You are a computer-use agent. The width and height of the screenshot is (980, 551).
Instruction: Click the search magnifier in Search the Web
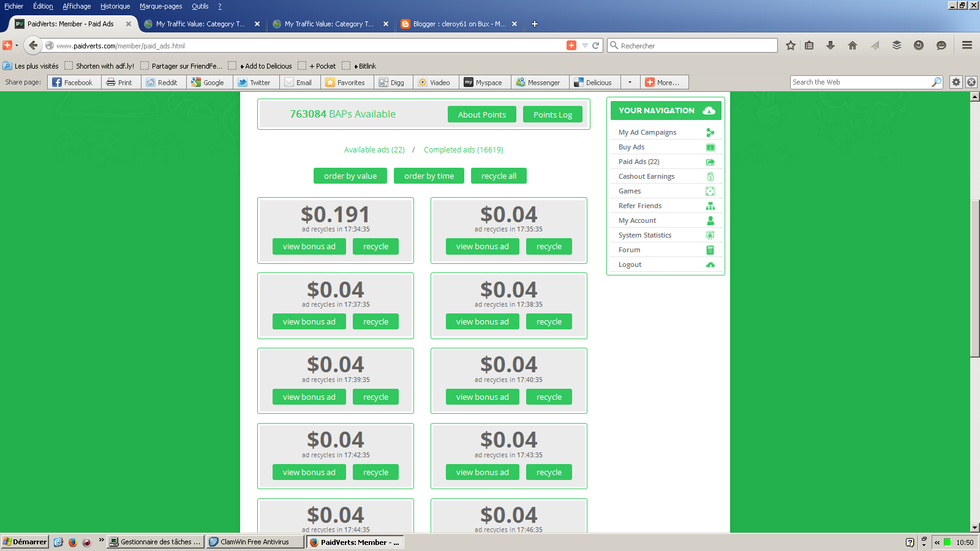click(937, 82)
